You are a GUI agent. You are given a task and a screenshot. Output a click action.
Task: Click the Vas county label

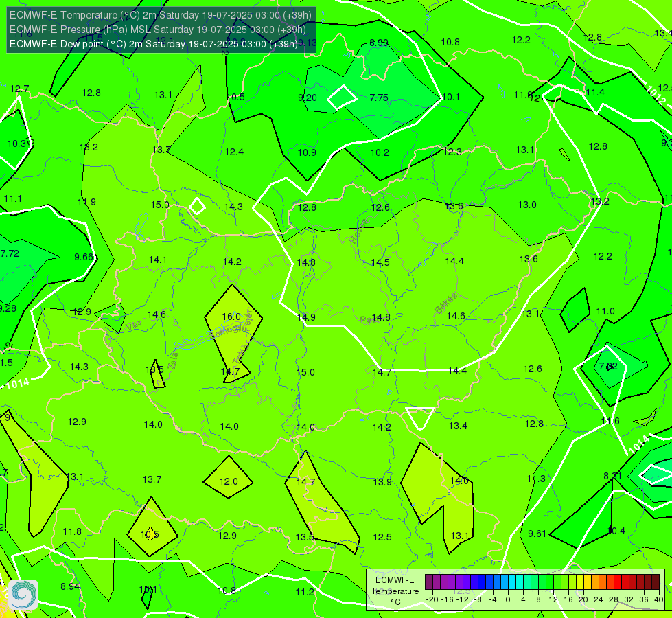click(134, 325)
